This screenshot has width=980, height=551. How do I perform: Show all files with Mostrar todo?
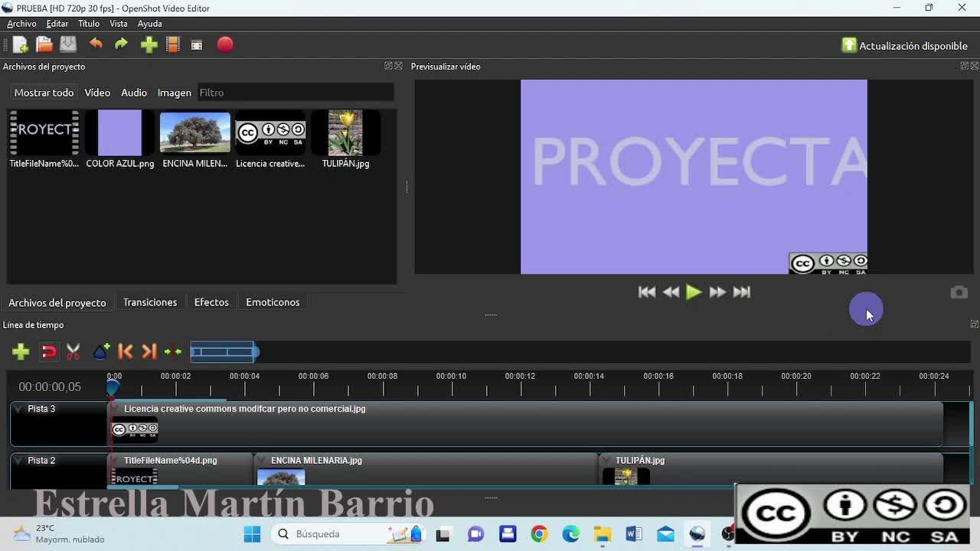(x=44, y=93)
